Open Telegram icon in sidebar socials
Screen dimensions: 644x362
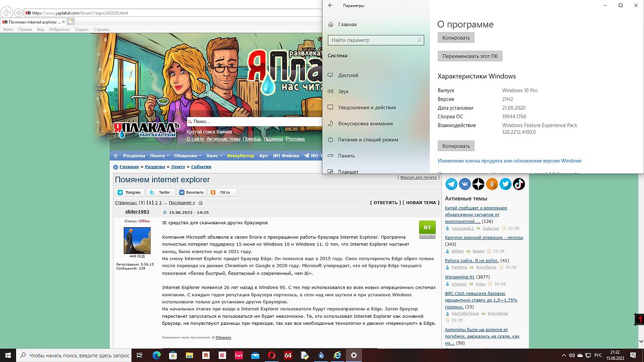[451, 184]
